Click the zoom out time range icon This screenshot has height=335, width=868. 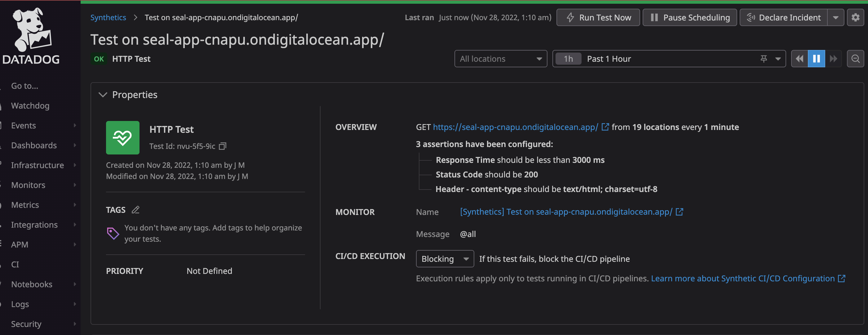click(855, 59)
